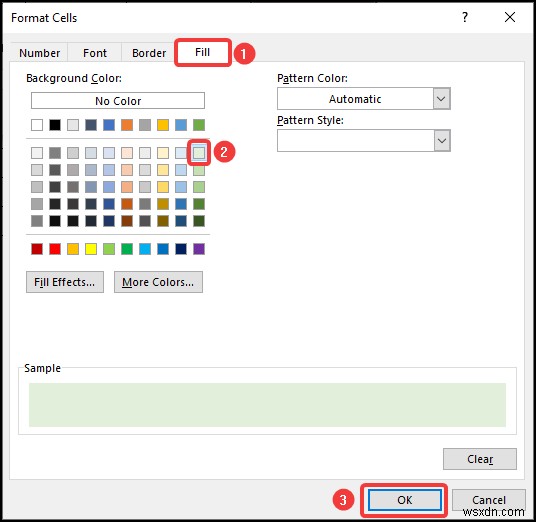The image size is (536, 522).
Task: Switch to the Number tab
Action: coord(39,53)
